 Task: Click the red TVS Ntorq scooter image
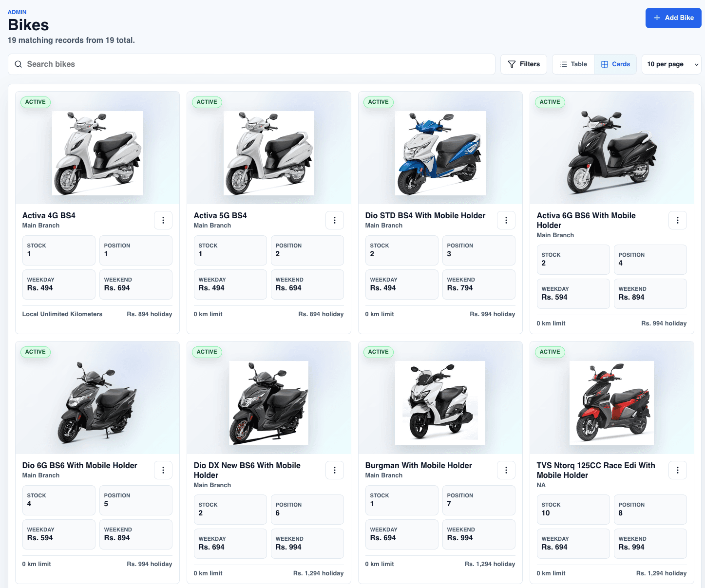tap(612, 403)
